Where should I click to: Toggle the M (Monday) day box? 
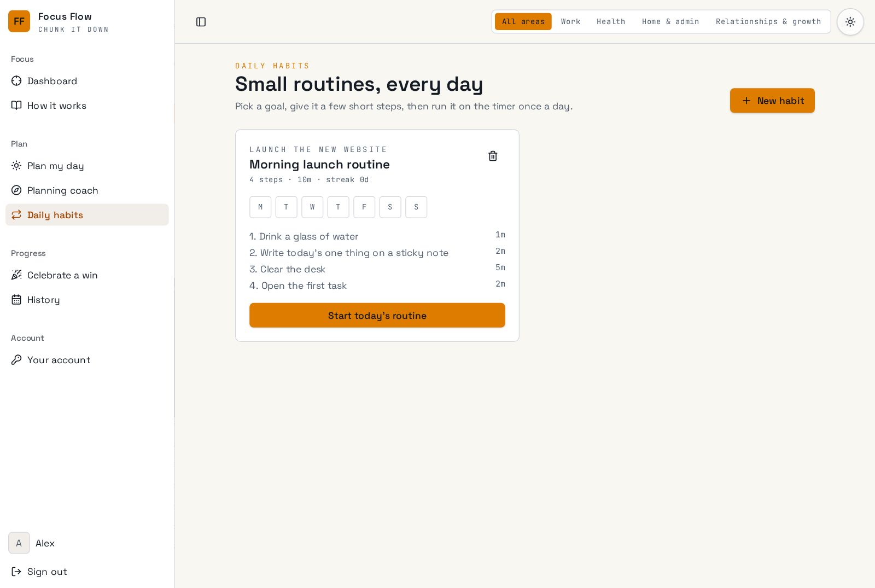(x=260, y=207)
